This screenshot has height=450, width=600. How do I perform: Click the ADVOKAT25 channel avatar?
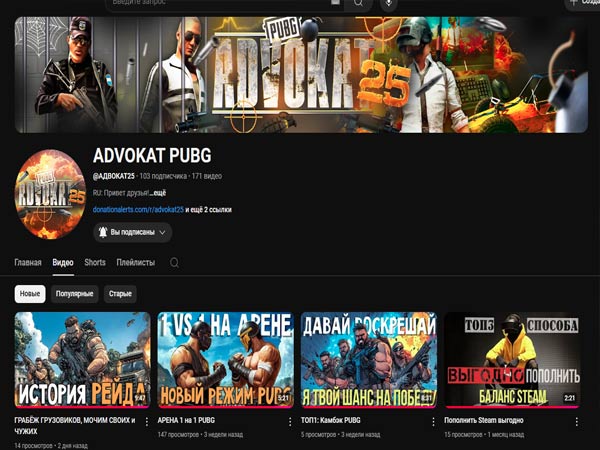tap(49, 195)
